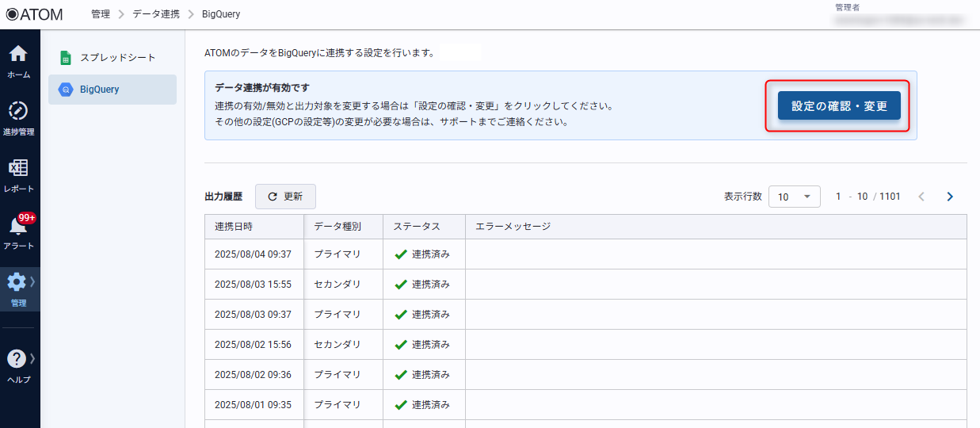Click the 設定の確認・変更 button
Image resolution: width=980 pixels, height=428 pixels.
839,105
